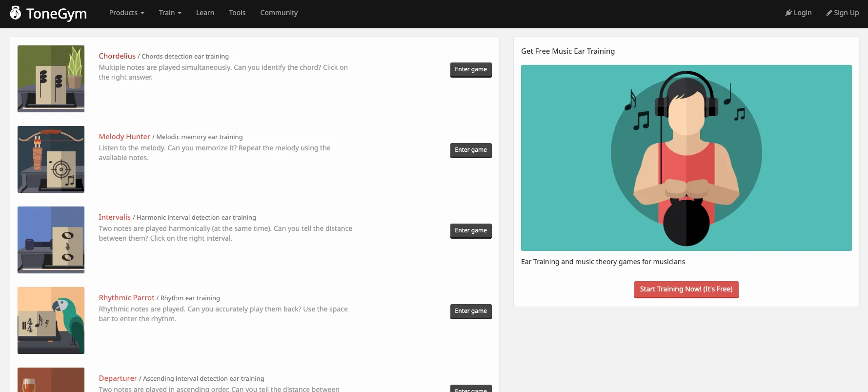Click the ToneGym brand name text
Image resolution: width=868 pixels, height=392 pixels.
tap(57, 14)
